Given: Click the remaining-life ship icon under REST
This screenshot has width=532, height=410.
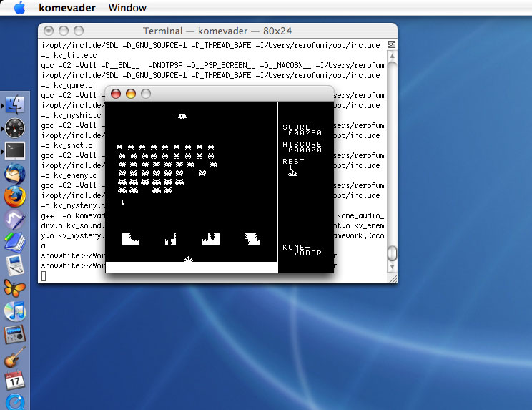Looking at the screenshot, I should tap(292, 173).
